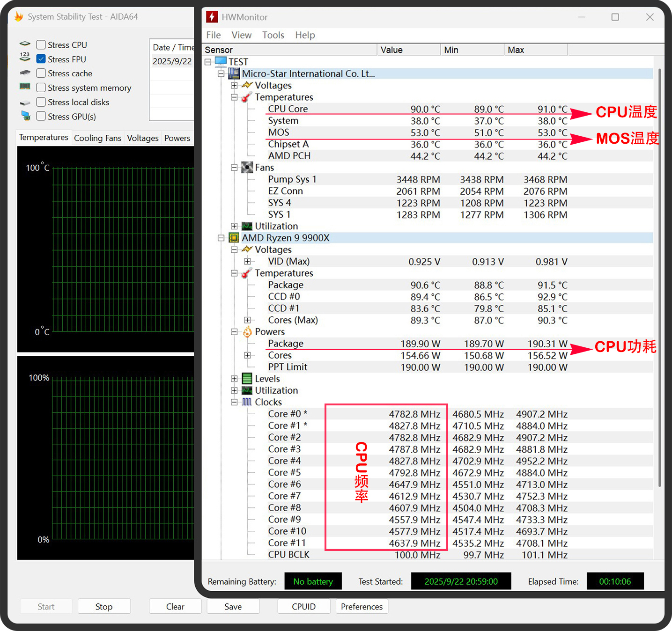The height and width of the screenshot is (631, 672).
Task: Click the Fans category fan icon
Action: point(247,168)
